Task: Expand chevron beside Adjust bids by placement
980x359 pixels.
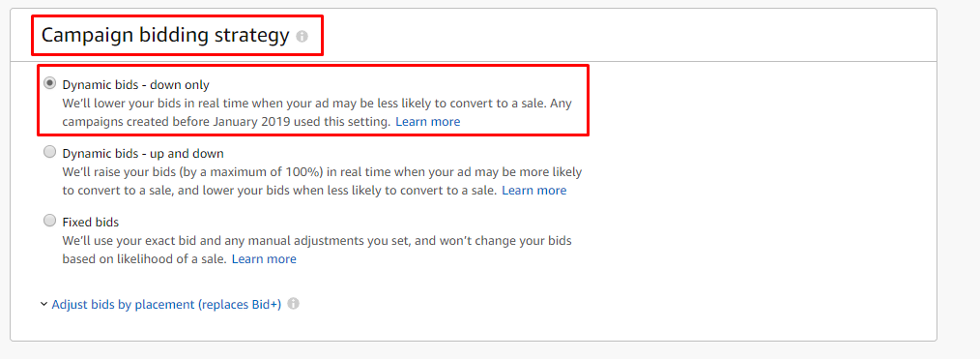Action: pyautogui.click(x=43, y=305)
